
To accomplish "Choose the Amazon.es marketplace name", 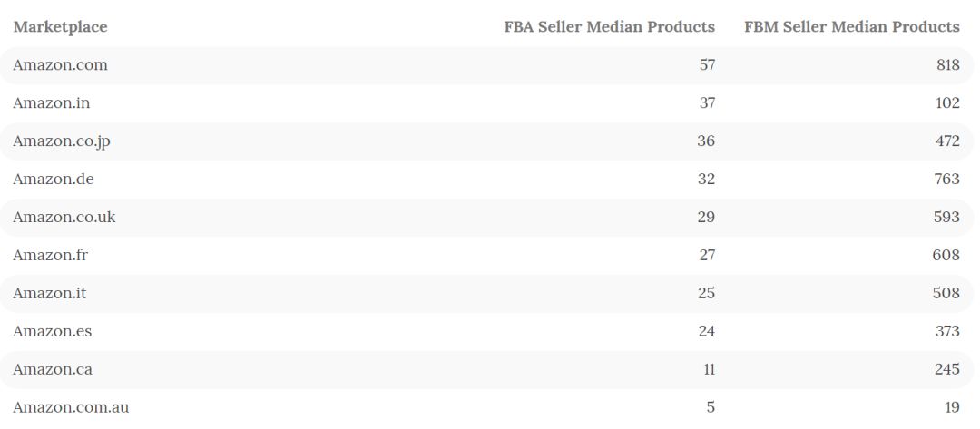I will coord(52,332).
